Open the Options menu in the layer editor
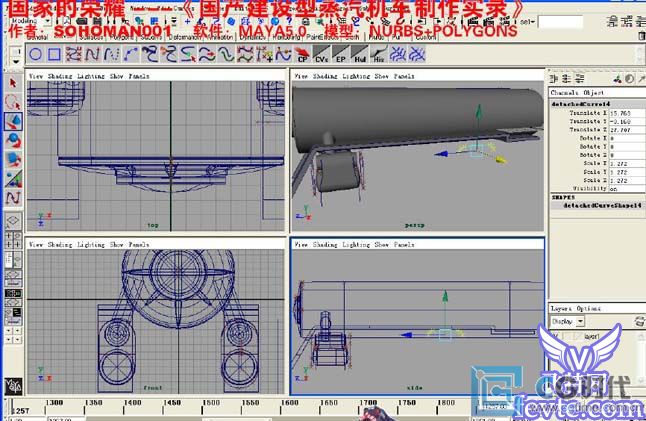 point(588,308)
